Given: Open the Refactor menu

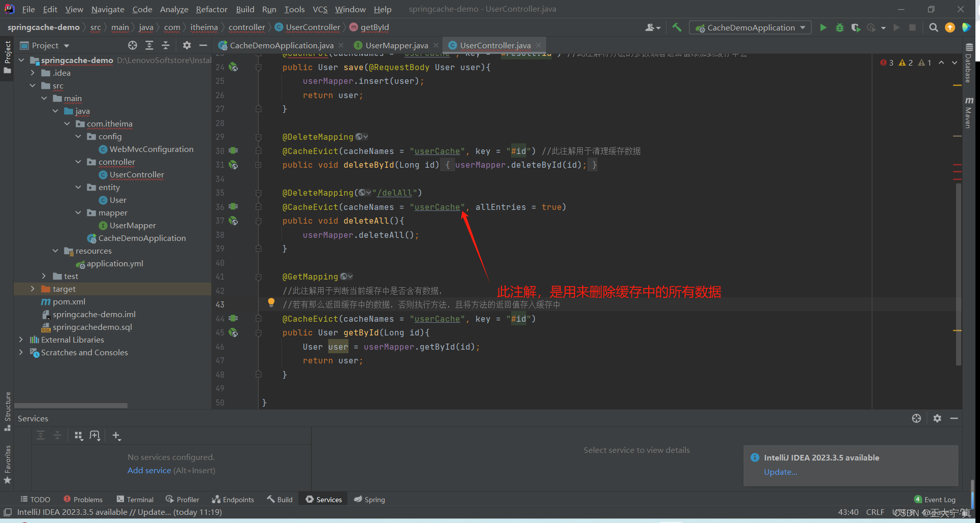Looking at the screenshot, I should coord(211,9).
